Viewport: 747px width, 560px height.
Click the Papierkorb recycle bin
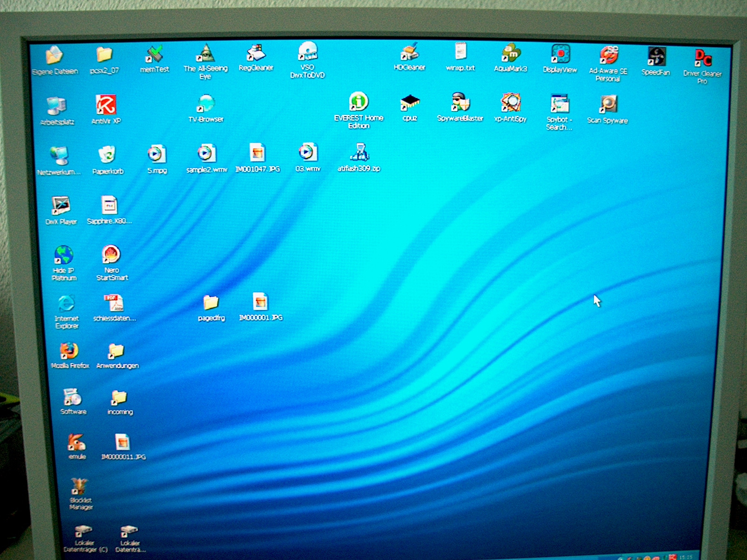[x=107, y=156]
